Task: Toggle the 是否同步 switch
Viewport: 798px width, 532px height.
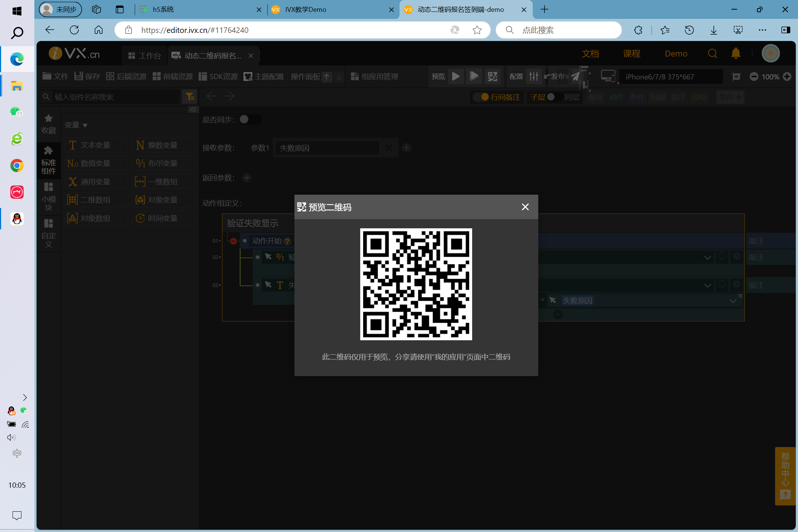Action: point(250,119)
